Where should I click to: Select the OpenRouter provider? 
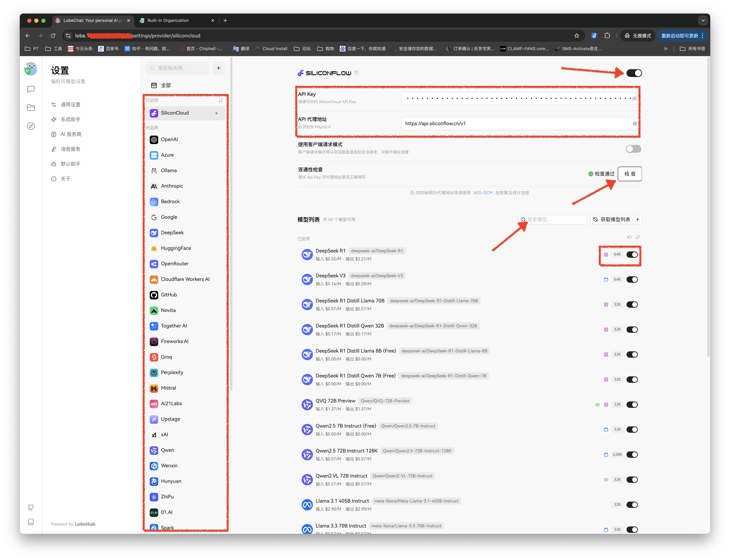coord(185,264)
